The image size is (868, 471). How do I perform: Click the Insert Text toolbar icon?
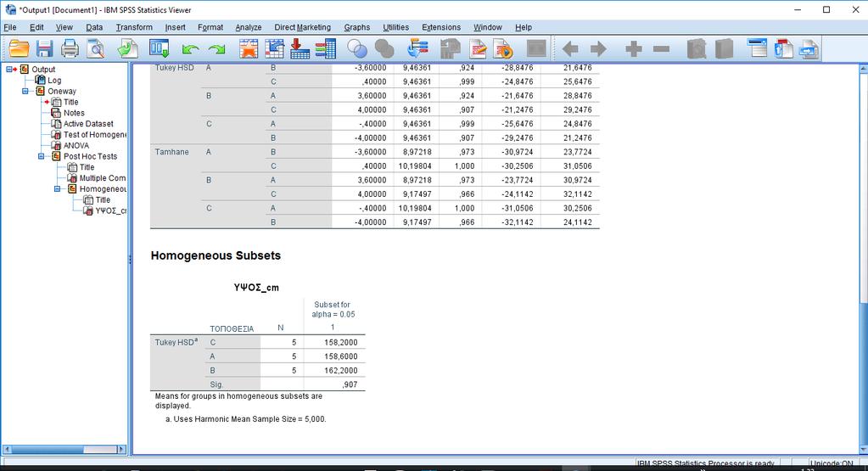(x=809, y=48)
